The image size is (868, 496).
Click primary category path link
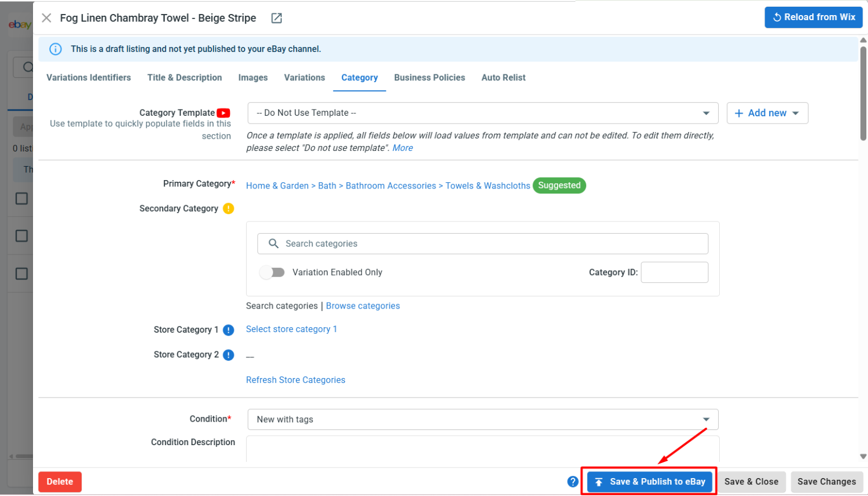[388, 186]
